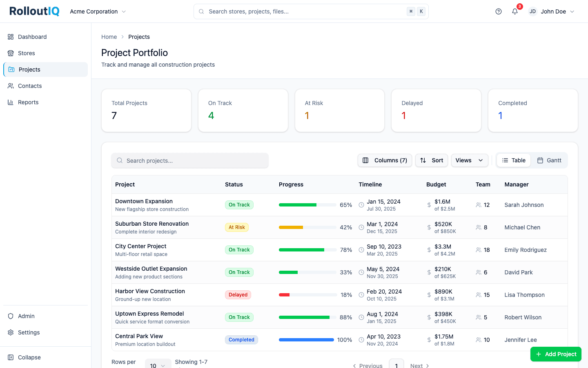
Task: Open the John Doe account menu
Action: click(x=553, y=11)
